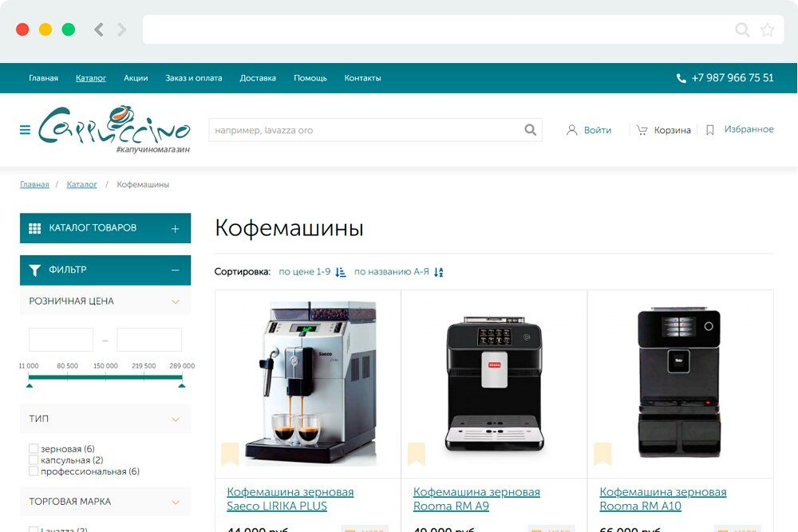Open Главная in the top navigation
Image resolution: width=798 pixels, height=532 pixels.
(43, 78)
